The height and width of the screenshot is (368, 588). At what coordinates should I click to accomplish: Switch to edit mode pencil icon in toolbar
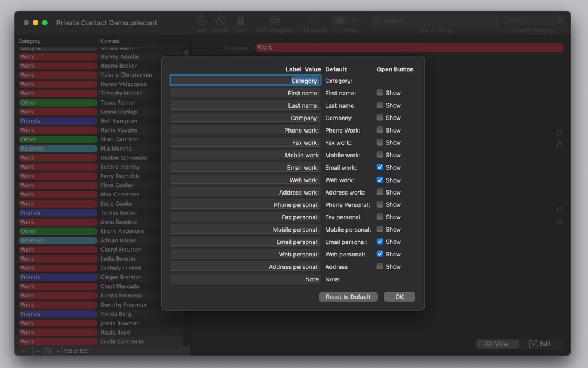pyautogui.click(x=357, y=20)
